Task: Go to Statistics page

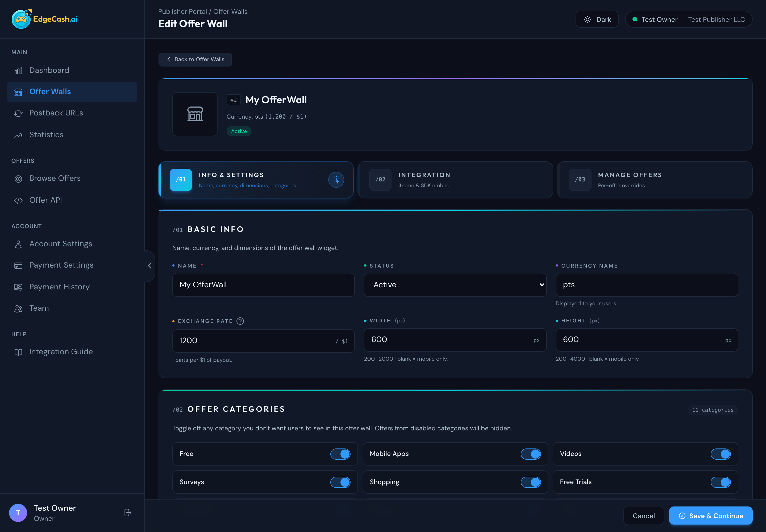Action: tap(72, 135)
